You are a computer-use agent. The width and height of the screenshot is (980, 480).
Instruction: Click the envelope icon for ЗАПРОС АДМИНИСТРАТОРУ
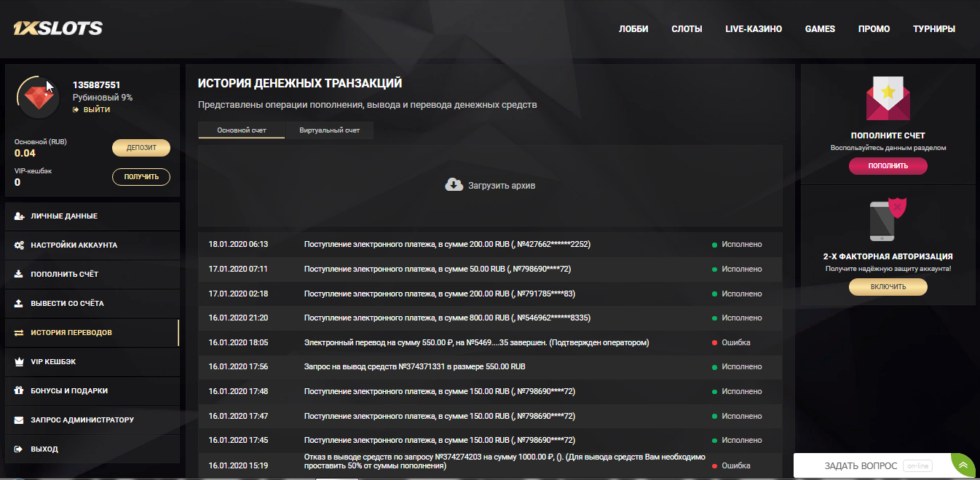[19, 420]
